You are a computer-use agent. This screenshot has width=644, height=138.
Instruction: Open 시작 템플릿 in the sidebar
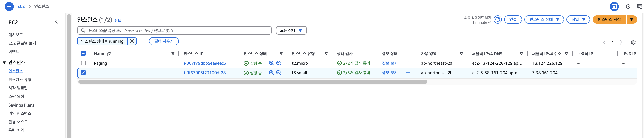click(18, 88)
